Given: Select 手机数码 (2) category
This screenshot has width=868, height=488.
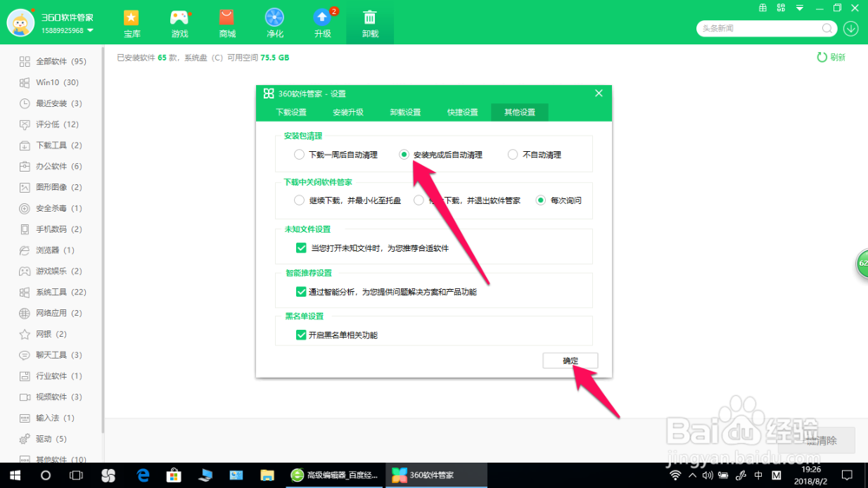Looking at the screenshot, I should click(x=50, y=229).
